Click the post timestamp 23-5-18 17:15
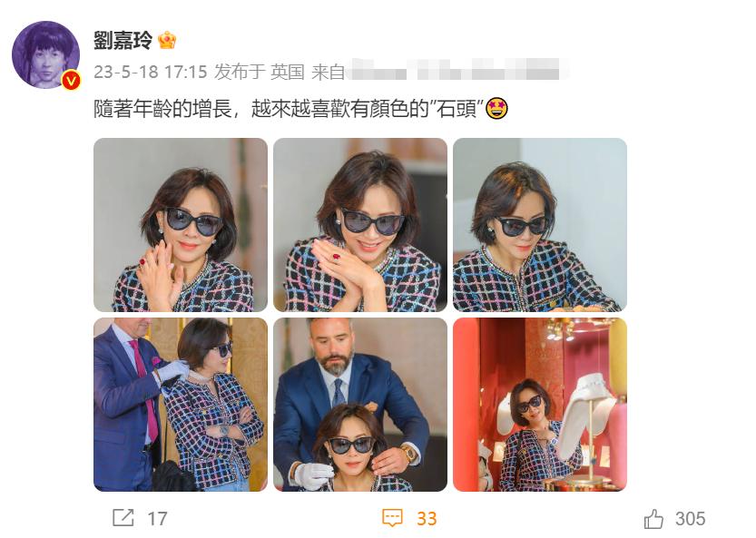Screen dimensions: 756x538 click(x=150, y=72)
